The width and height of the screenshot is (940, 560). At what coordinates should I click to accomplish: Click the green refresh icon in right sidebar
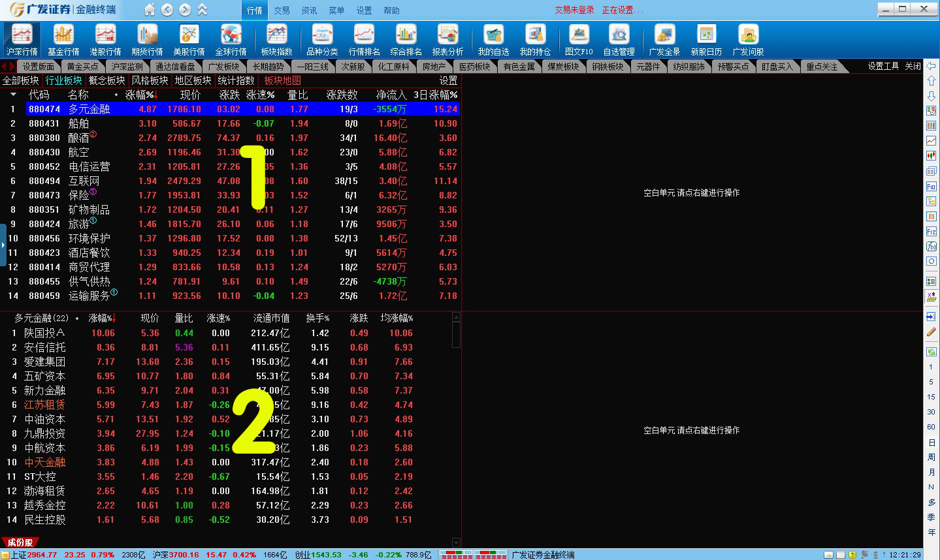coord(931,352)
